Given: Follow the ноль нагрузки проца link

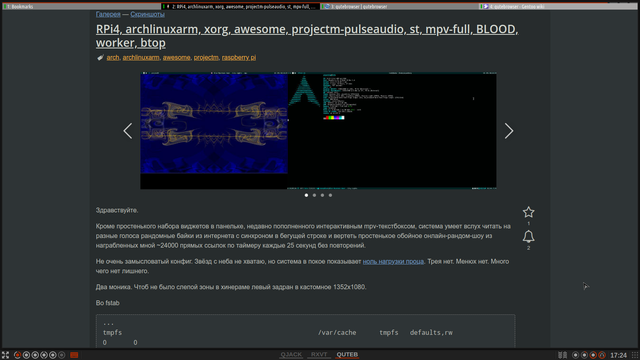Looking at the screenshot, I should pos(393,261).
